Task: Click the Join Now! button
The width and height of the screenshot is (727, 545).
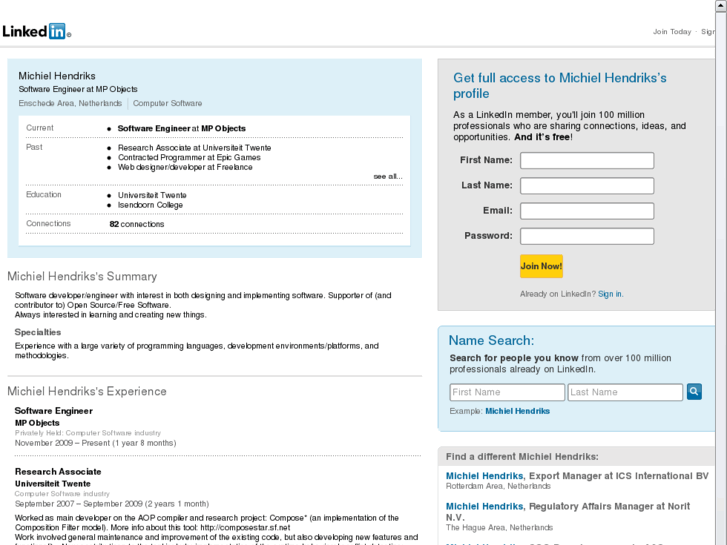Action: point(541,266)
